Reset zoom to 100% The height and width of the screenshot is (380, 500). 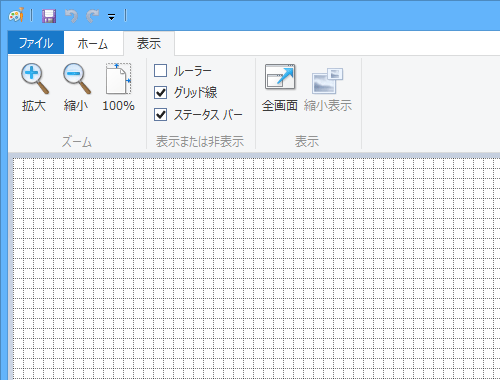pos(118,88)
